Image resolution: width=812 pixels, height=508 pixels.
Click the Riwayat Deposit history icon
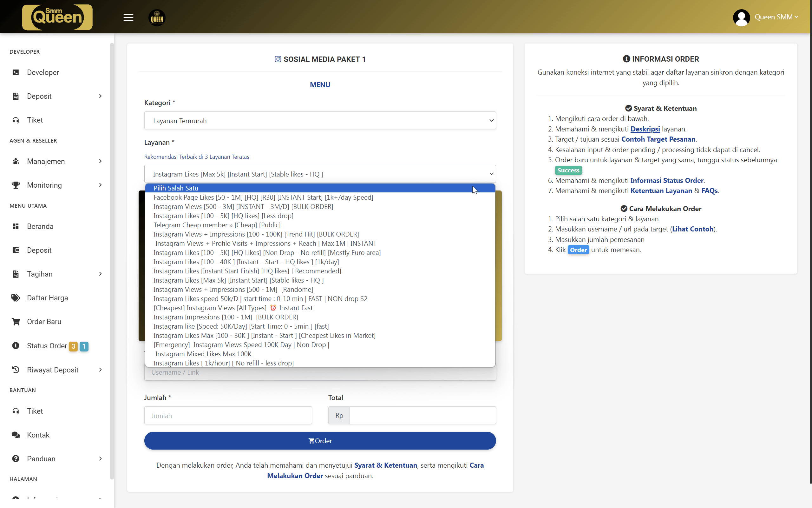tap(16, 370)
